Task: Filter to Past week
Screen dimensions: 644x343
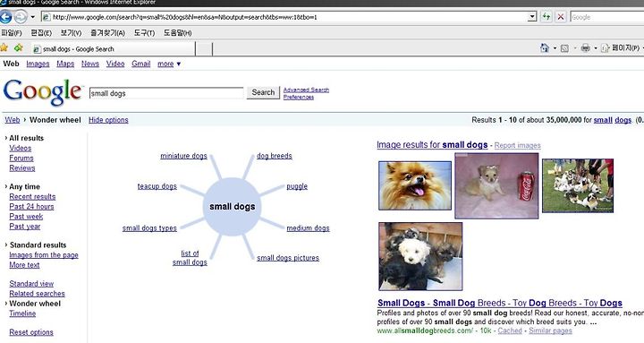Action: coord(26,217)
